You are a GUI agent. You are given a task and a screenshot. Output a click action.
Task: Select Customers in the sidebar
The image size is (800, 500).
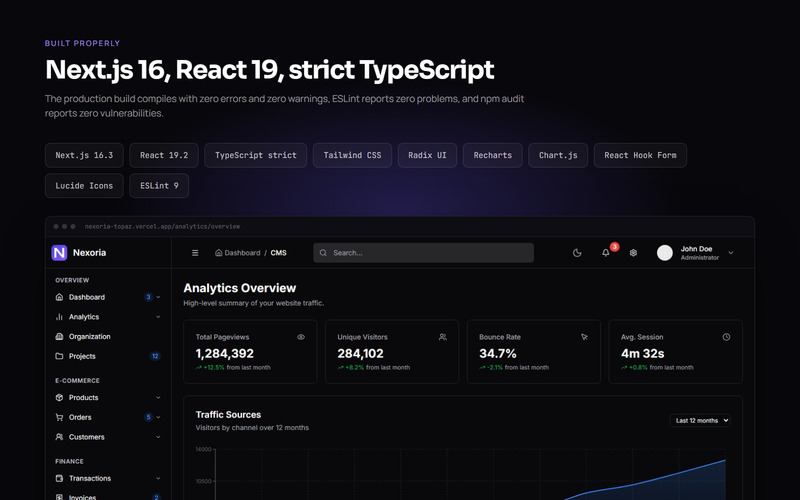pos(108,437)
